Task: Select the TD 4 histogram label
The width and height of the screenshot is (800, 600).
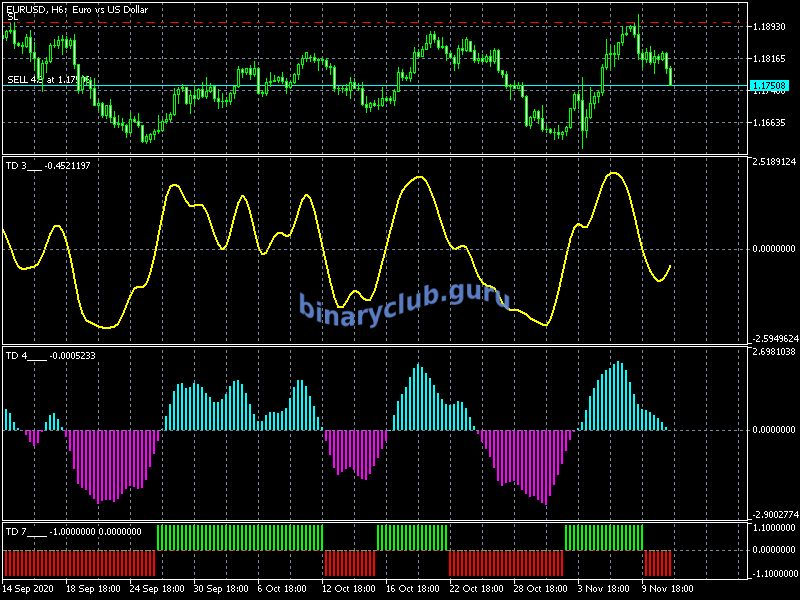Action: point(50,355)
